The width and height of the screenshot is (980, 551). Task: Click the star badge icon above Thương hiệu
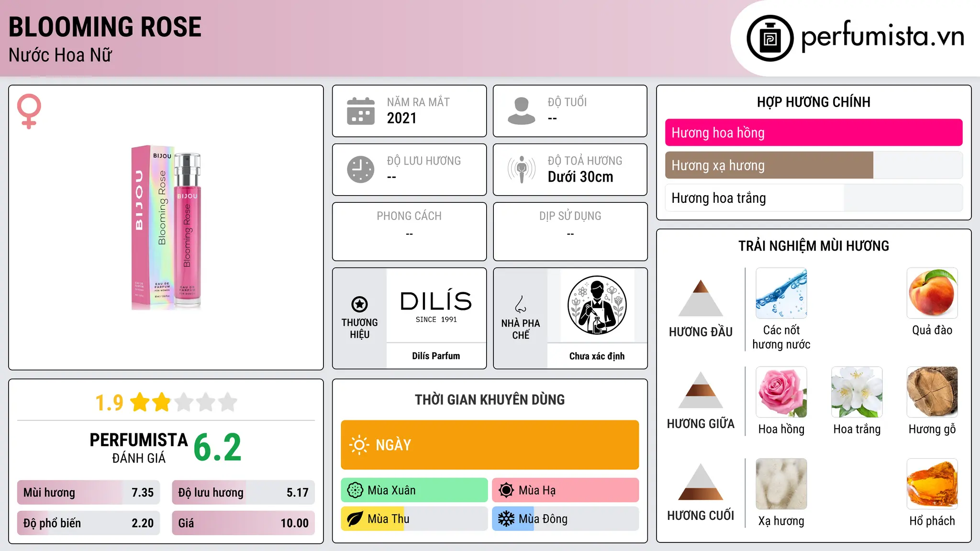(360, 304)
